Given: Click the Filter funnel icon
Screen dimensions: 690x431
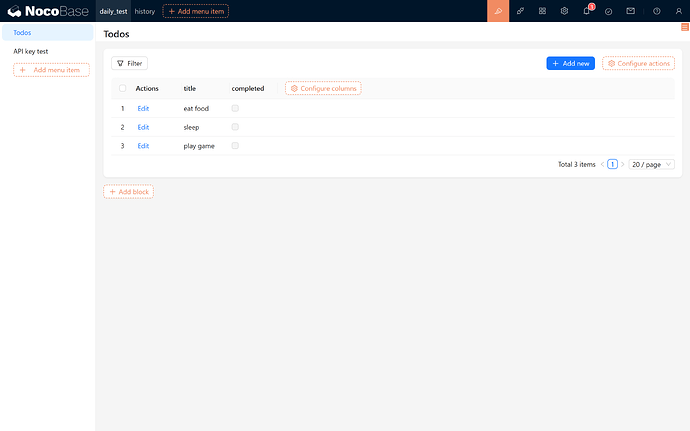Looking at the screenshot, I should (x=120, y=63).
